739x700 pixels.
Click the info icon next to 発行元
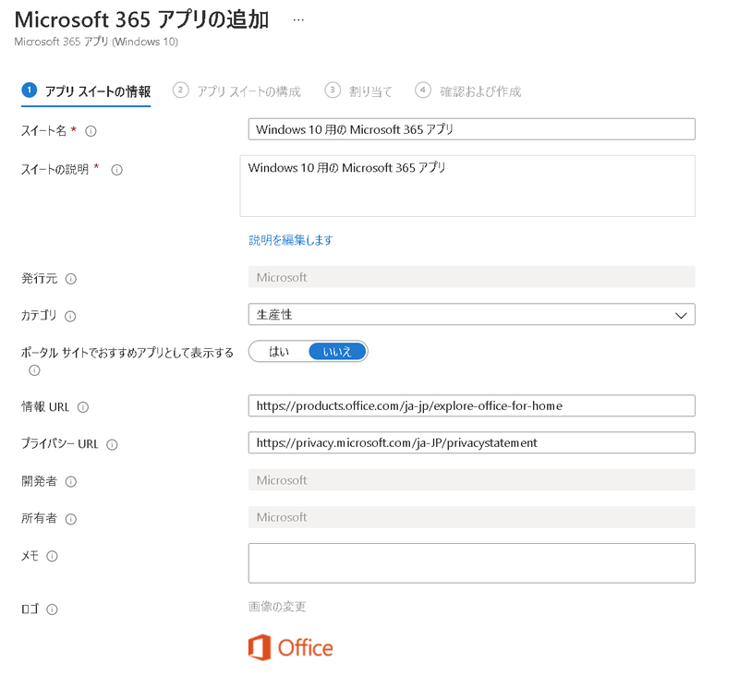tap(71, 279)
